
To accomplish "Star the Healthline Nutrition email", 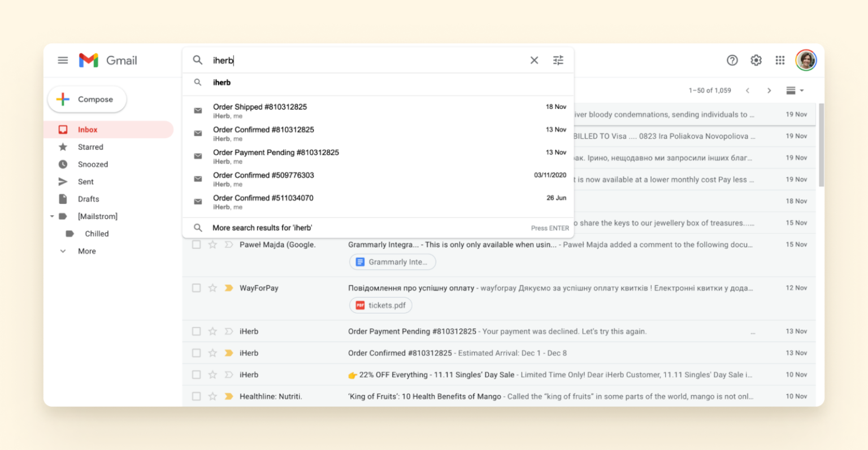I will (212, 396).
